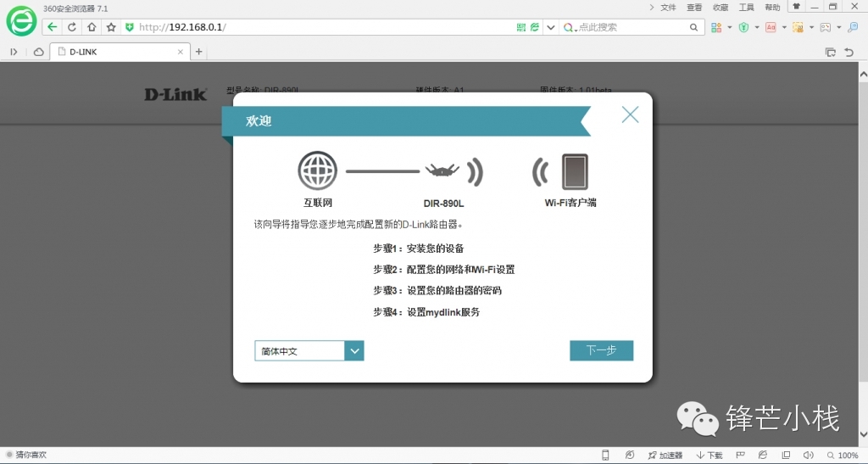
Task: Click the 步骤4：设置mydlink服务 text
Action: coord(426,312)
